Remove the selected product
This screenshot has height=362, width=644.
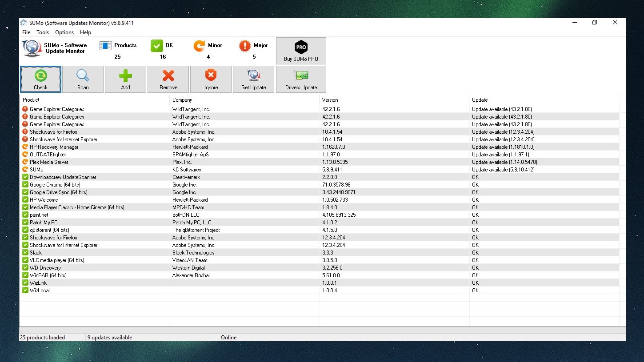coord(168,79)
